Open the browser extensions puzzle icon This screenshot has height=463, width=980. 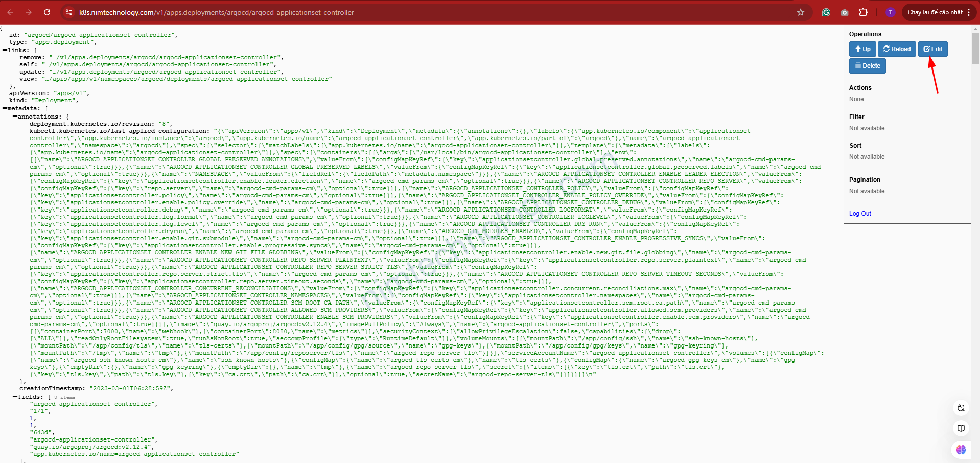[x=864, y=12]
